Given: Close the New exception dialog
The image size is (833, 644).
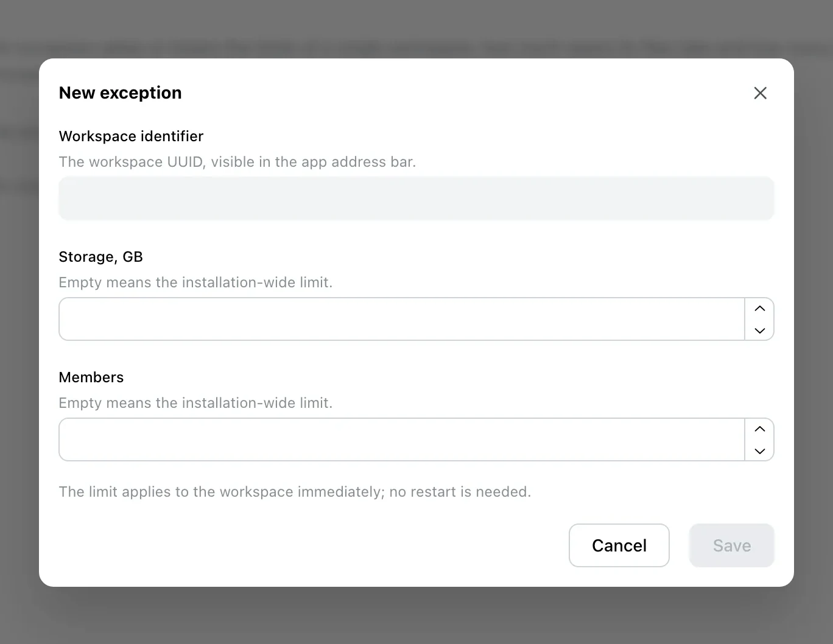Looking at the screenshot, I should [x=760, y=93].
